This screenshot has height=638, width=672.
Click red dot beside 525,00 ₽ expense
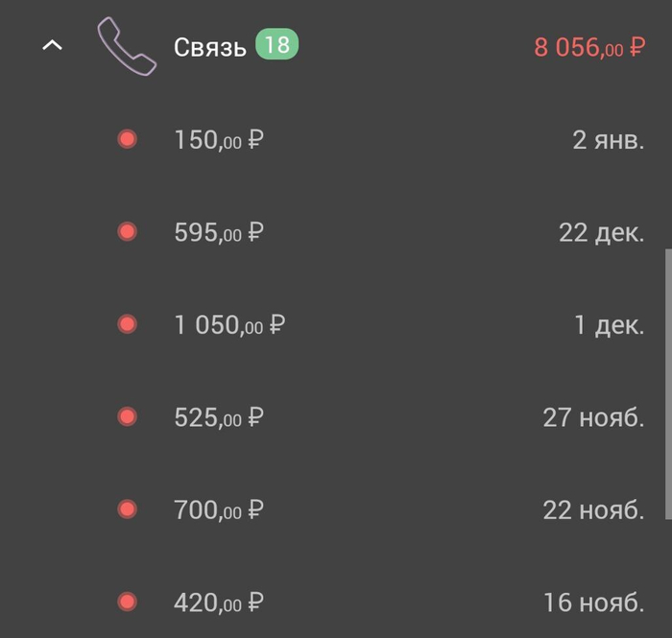127,417
